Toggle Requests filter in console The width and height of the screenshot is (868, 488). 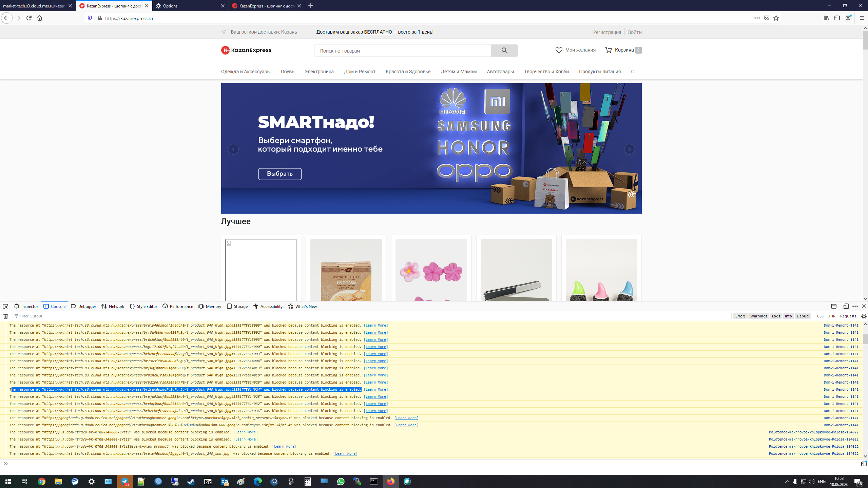pos(848,316)
